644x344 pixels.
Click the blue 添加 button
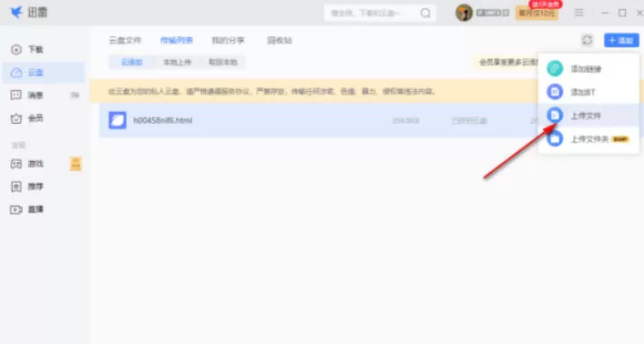pos(621,40)
